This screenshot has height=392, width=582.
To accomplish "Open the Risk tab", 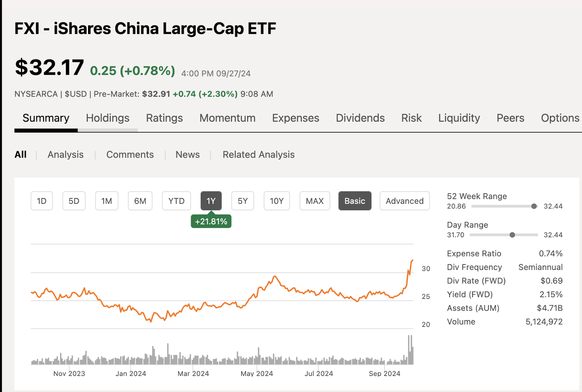I will (x=411, y=118).
